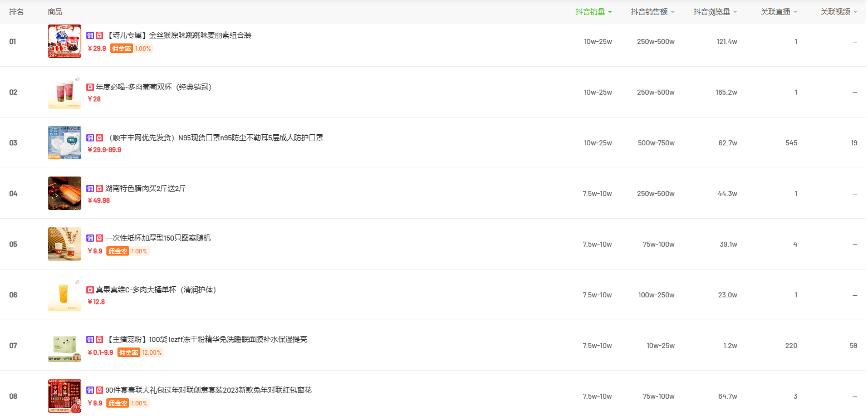Image resolution: width=868 pixels, height=416 pixels.
Task: Sort by 关联直播 column header
Action: click(x=779, y=12)
